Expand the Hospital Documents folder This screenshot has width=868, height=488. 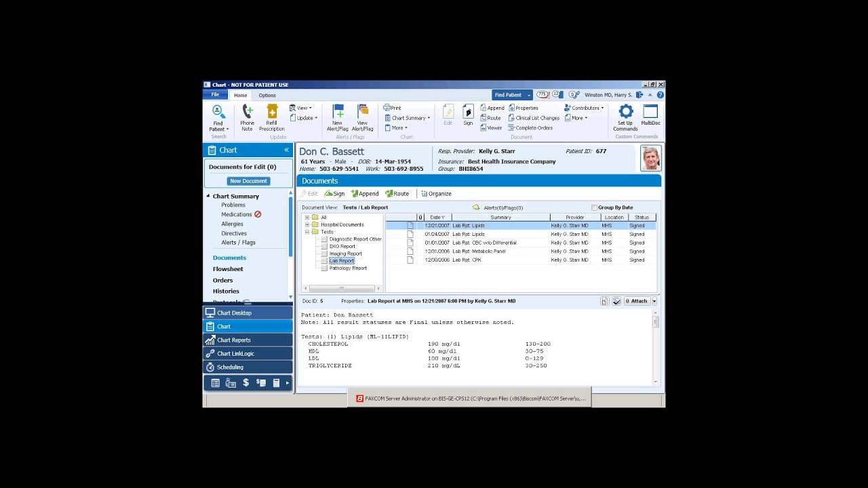(307, 224)
